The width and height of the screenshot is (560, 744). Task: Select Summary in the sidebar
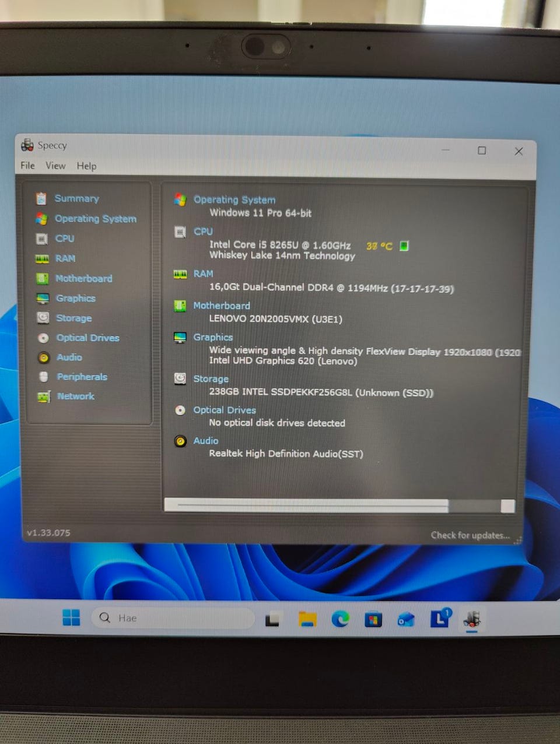(76, 198)
